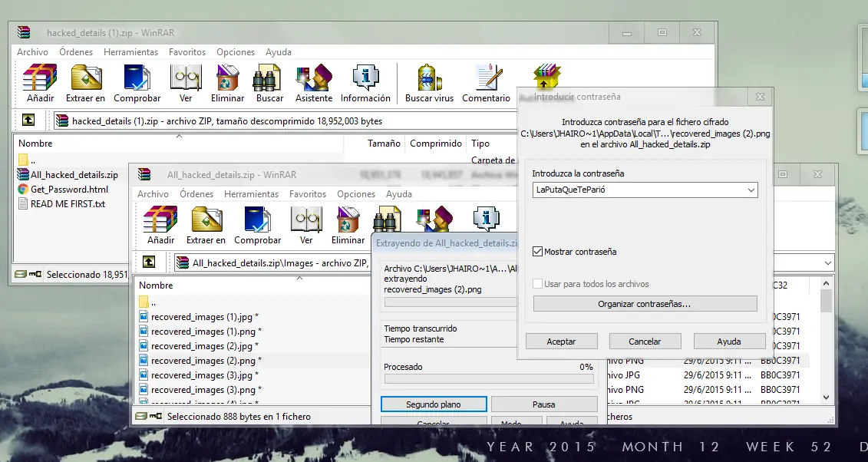
Task: Click the Buscar virus icon
Action: (429, 83)
